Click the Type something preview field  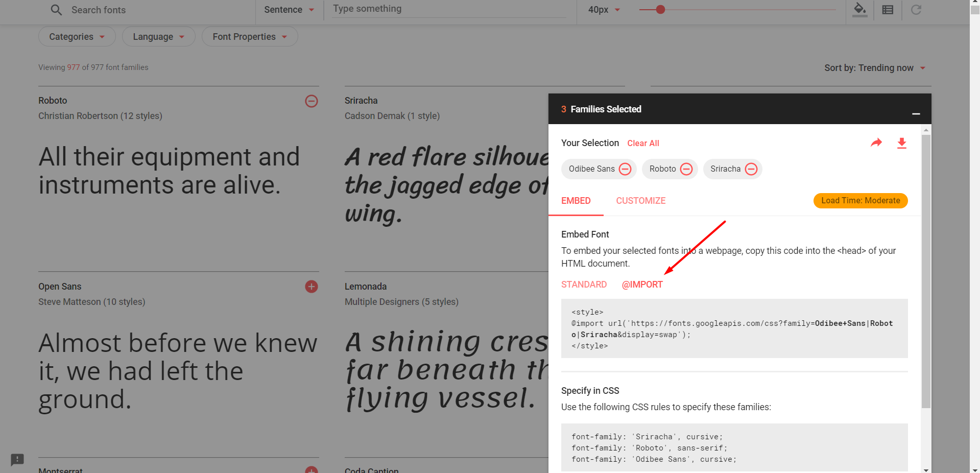tap(448, 9)
